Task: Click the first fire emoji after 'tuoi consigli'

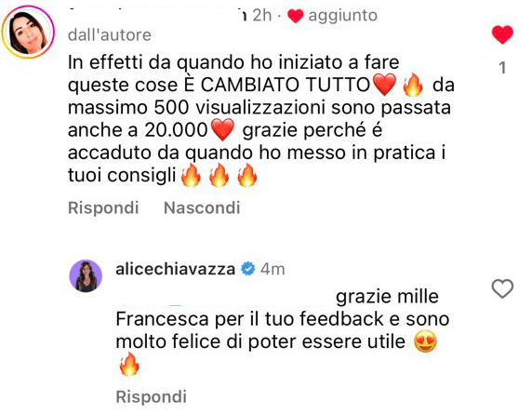Action: [x=191, y=175]
